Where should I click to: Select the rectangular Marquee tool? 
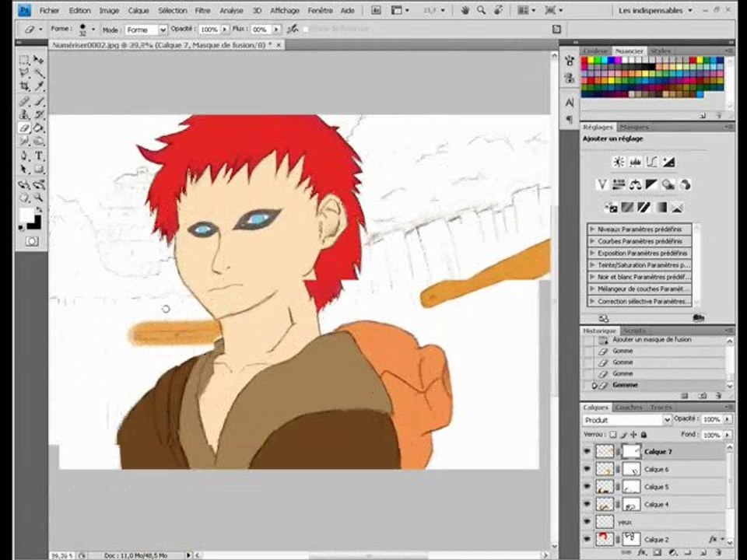pos(24,60)
